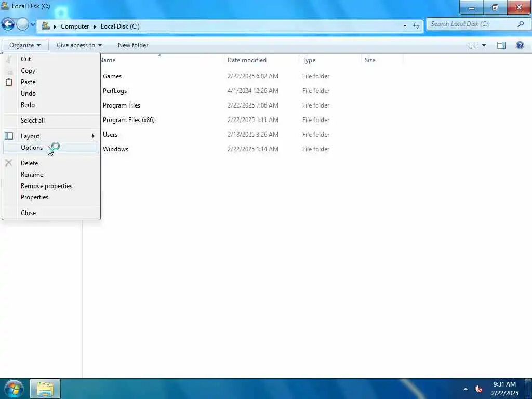This screenshot has height=399, width=532.
Task: Create a New folder
Action: tap(133, 45)
